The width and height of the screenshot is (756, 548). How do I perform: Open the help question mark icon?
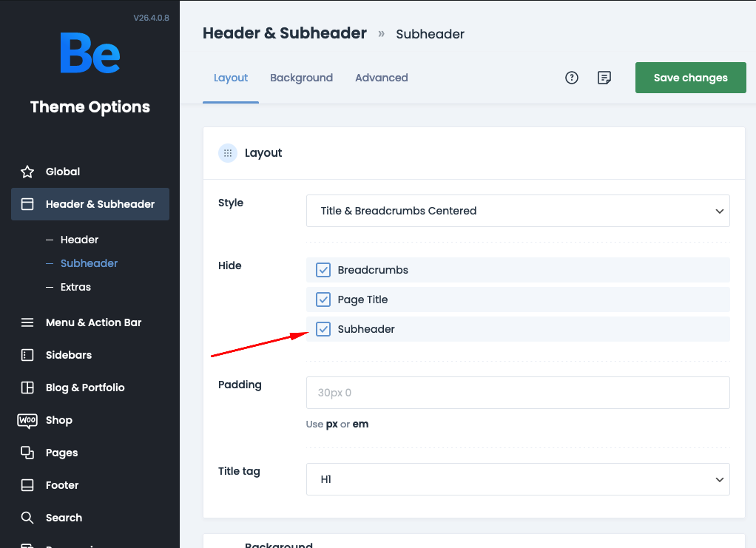point(572,78)
